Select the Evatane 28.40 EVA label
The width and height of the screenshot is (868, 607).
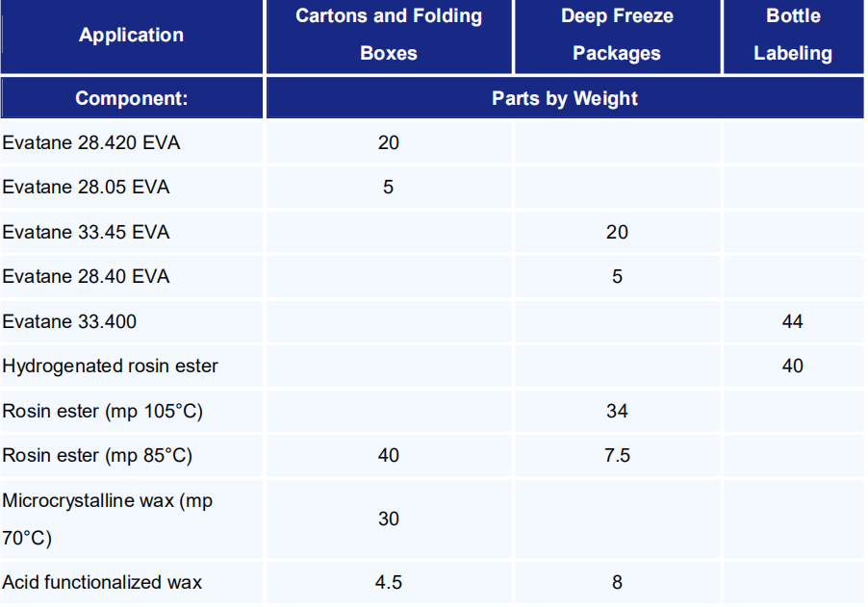point(86,277)
